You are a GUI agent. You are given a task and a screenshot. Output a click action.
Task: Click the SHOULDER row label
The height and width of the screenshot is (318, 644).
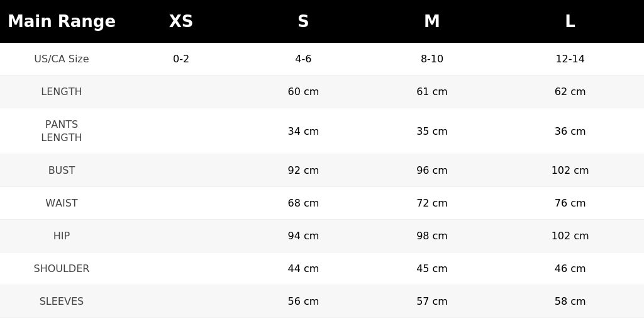click(x=62, y=269)
